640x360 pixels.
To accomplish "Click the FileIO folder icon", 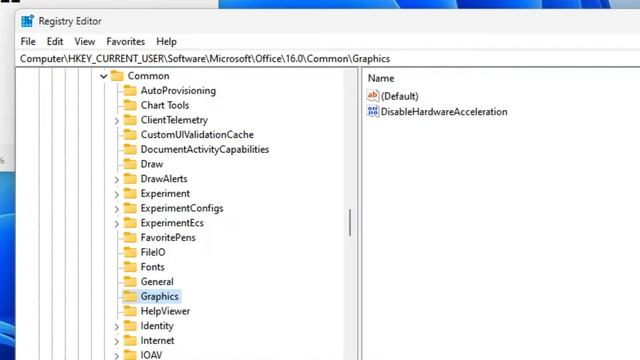I will click(130, 252).
